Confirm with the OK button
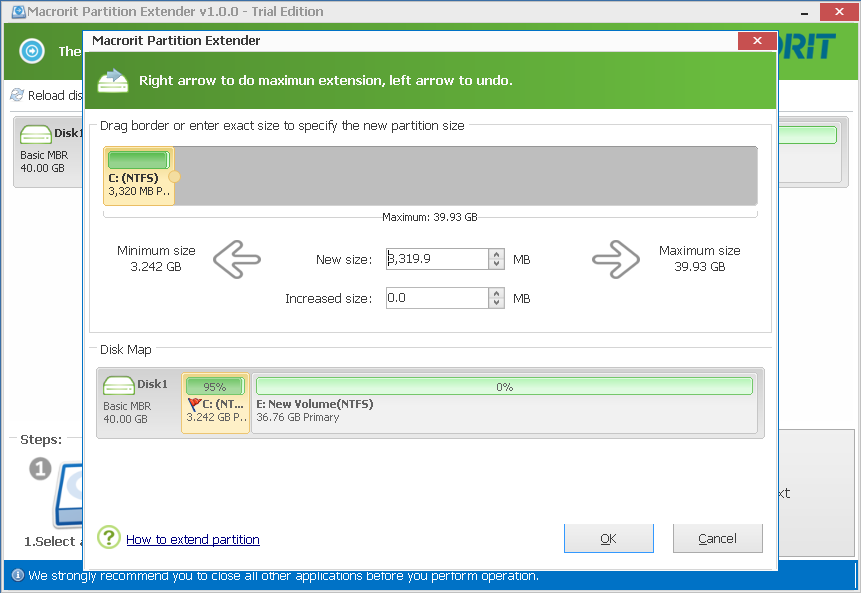 coord(608,538)
